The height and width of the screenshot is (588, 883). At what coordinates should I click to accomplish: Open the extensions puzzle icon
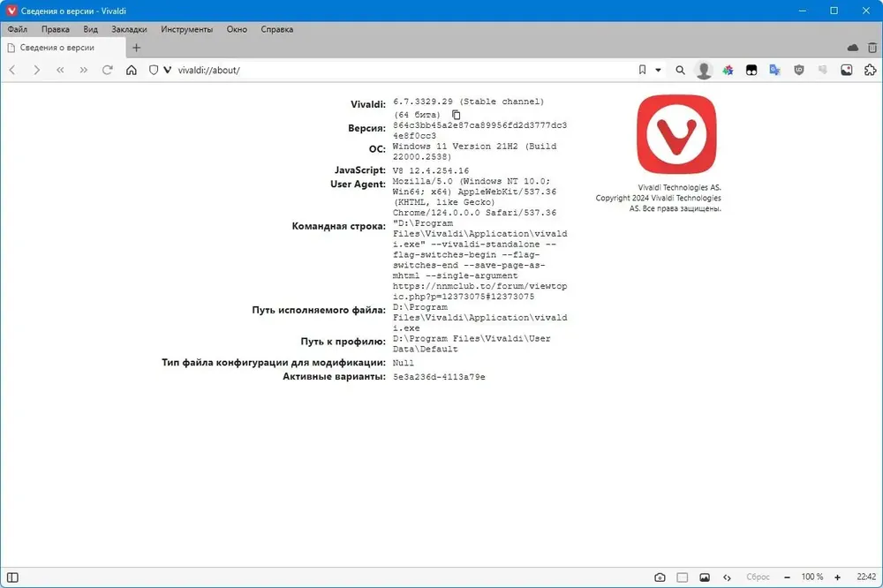click(x=870, y=70)
